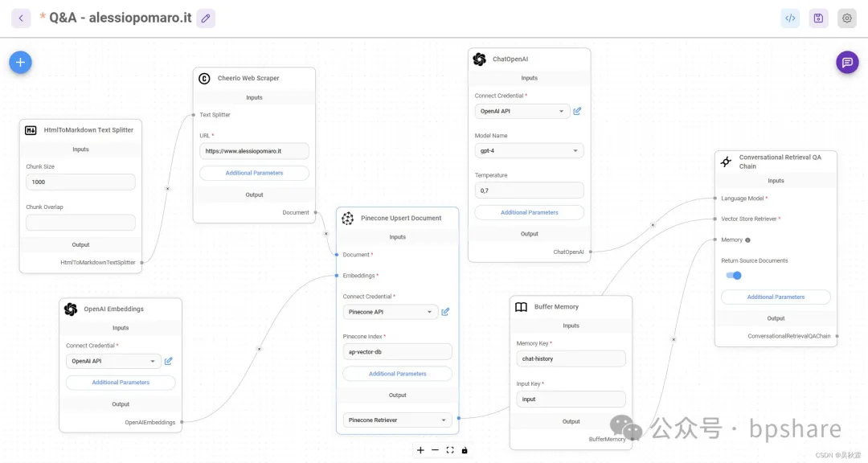Image resolution: width=868 pixels, height=463 pixels.
Task: Click the pencil icon to rename flow
Action: 206,18
